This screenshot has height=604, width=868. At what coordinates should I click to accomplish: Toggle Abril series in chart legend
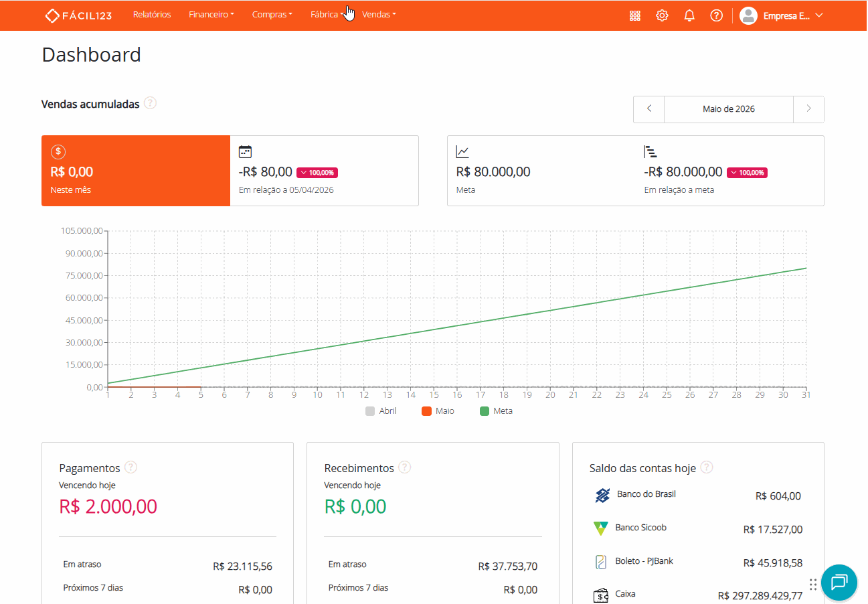click(x=381, y=411)
